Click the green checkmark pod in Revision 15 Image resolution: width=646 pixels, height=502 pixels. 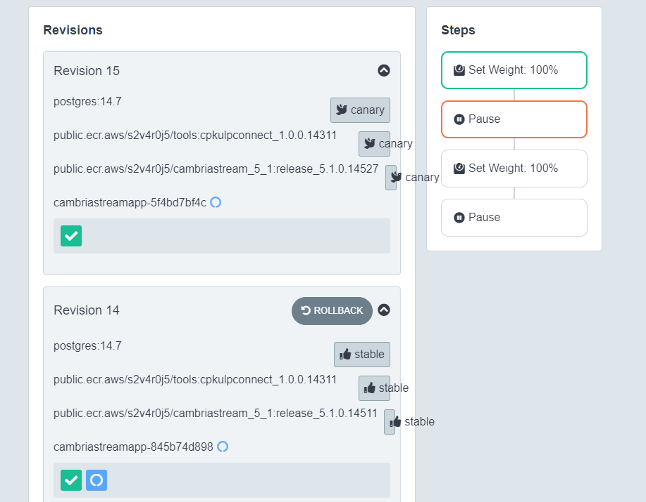pyautogui.click(x=71, y=236)
